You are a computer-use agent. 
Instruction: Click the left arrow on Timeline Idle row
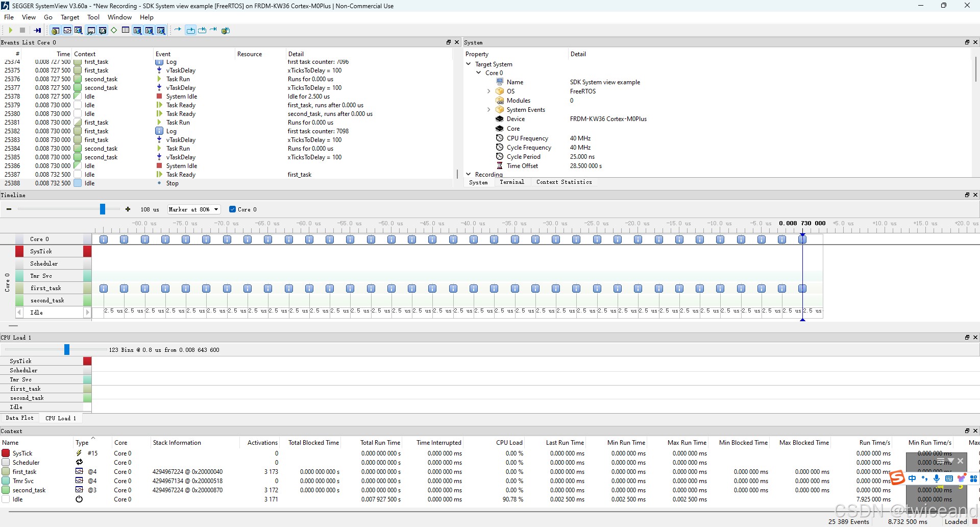tap(19, 313)
